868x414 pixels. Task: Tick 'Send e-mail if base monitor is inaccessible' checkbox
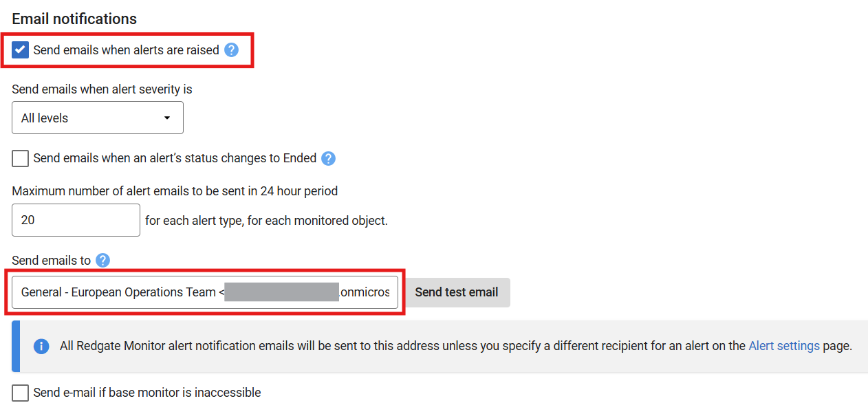[21, 393]
